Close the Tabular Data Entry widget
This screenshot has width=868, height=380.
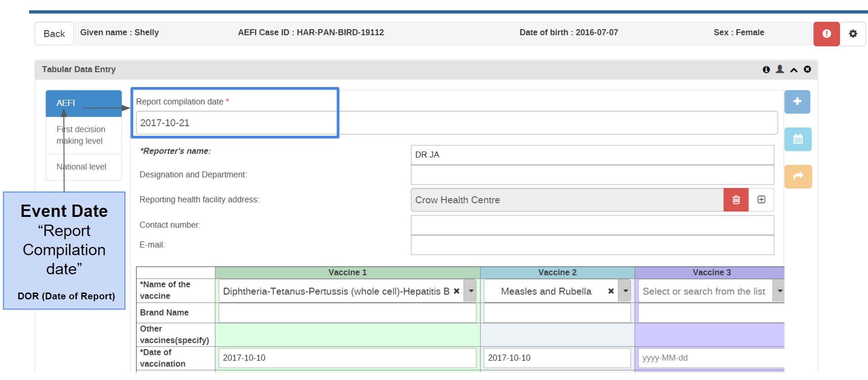click(807, 69)
